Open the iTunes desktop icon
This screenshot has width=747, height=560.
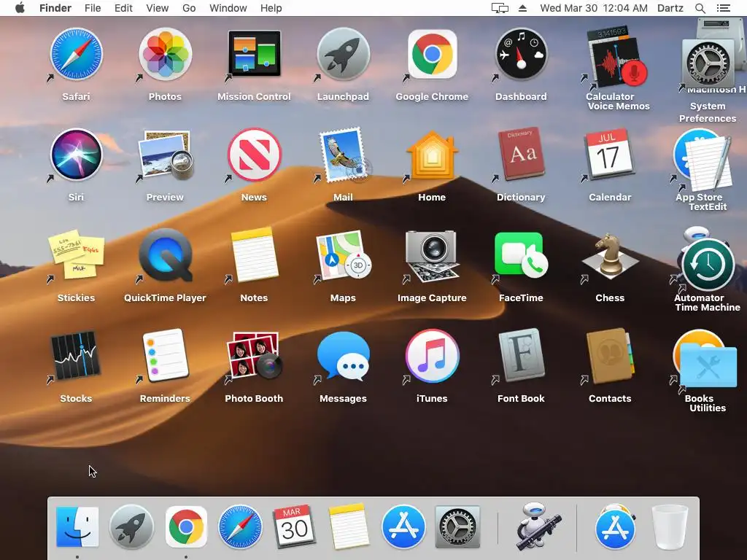point(432,356)
